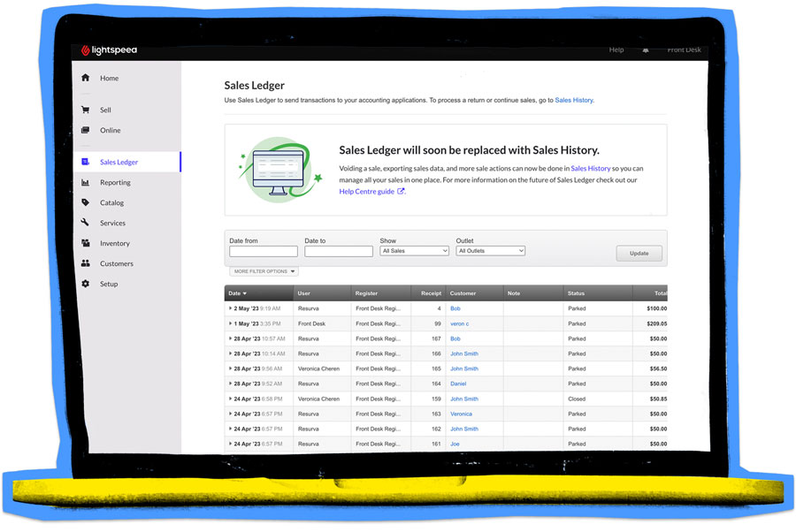796x532 pixels.
Task: Open customer Joe link
Action: 455,444
